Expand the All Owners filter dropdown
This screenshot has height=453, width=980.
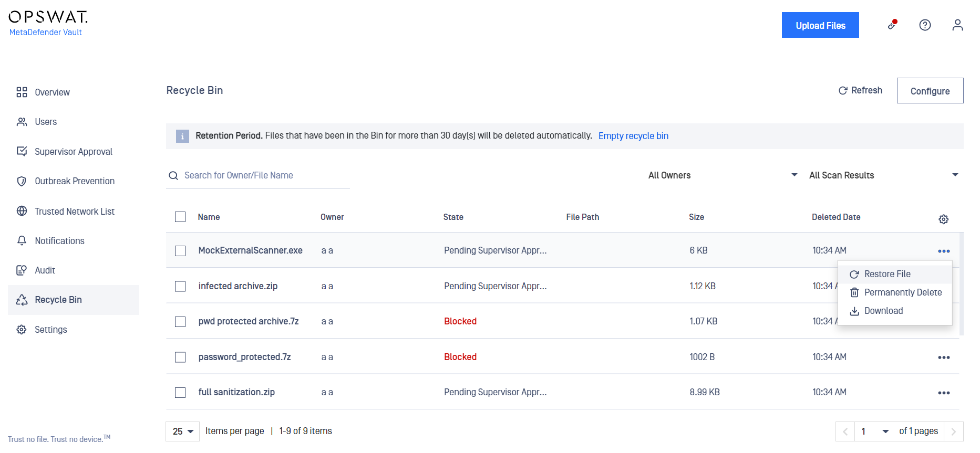coord(723,175)
